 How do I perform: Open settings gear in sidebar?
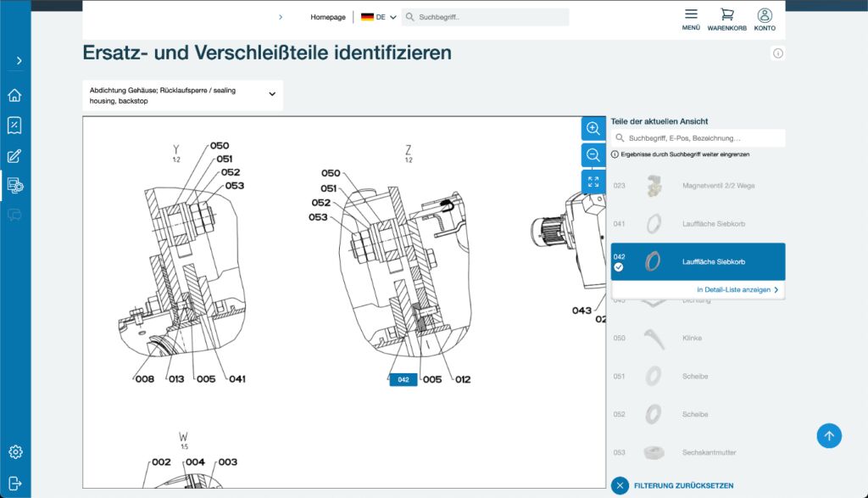14,451
